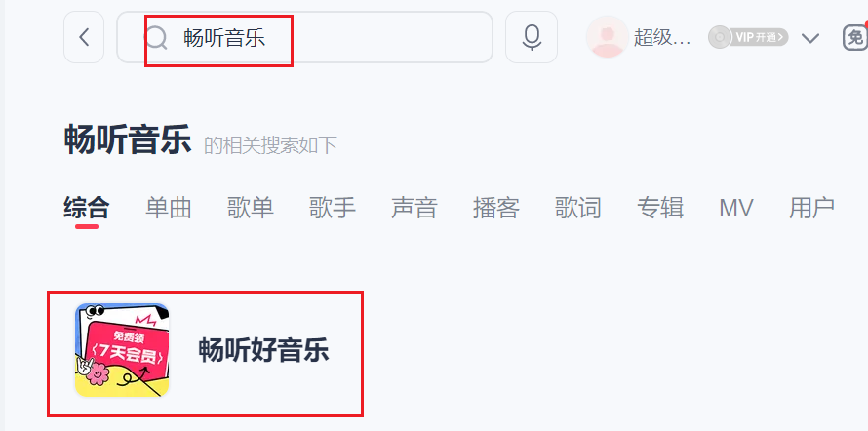The height and width of the screenshot is (431, 868).
Task: Click the VIP 开通 badge
Action: pyautogui.click(x=748, y=38)
